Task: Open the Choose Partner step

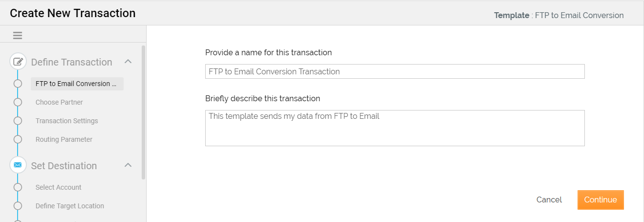Action: pyautogui.click(x=59, y=102)
